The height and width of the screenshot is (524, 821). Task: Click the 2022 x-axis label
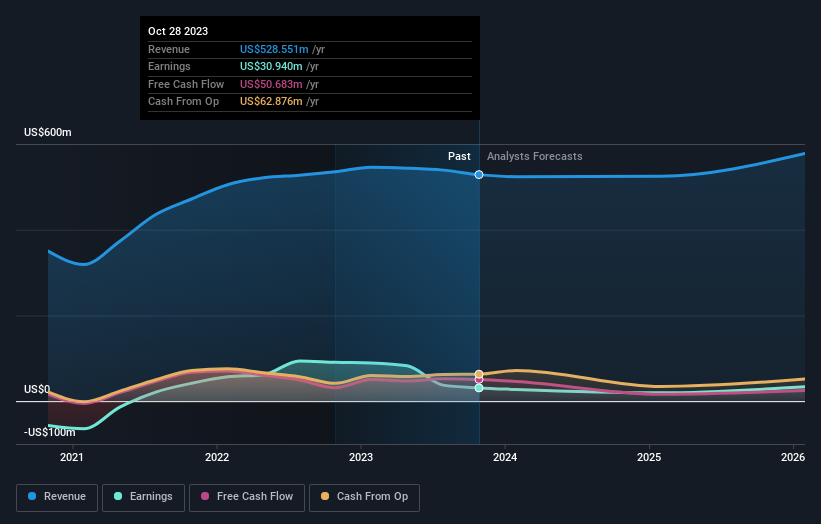[x=217, y=457]
